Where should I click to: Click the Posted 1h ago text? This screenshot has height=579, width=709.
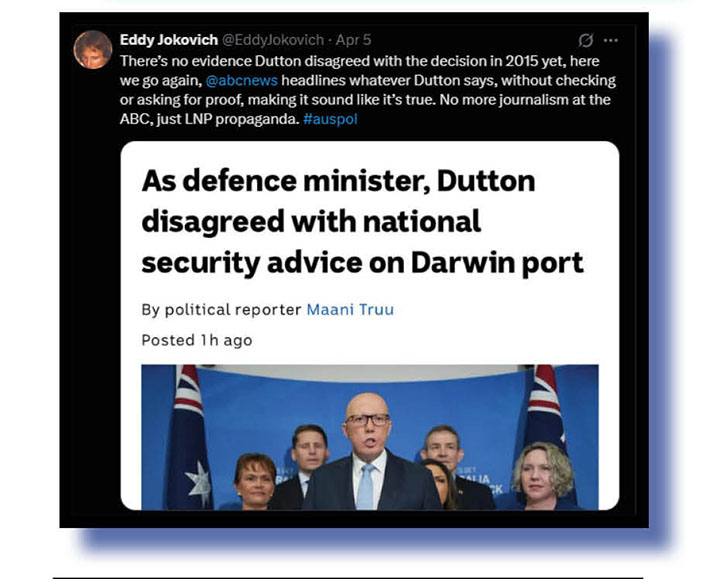pyautogui.click(x=197, y=340)
